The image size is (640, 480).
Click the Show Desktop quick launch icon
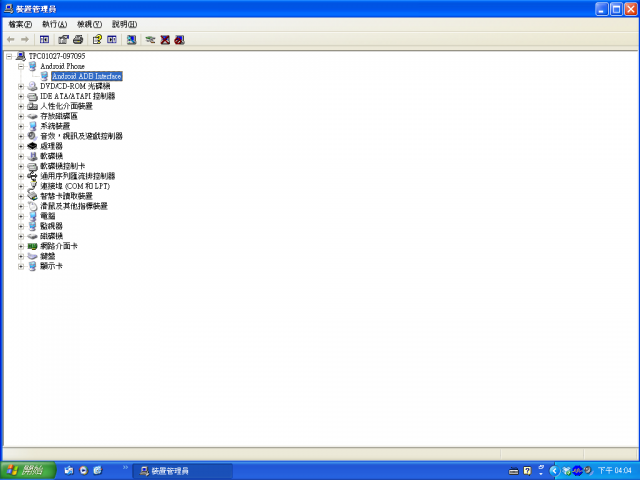(x=69, y=471)
